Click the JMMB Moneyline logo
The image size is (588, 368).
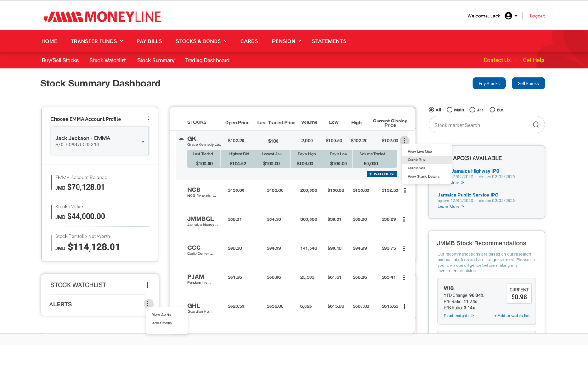(102, 17)
